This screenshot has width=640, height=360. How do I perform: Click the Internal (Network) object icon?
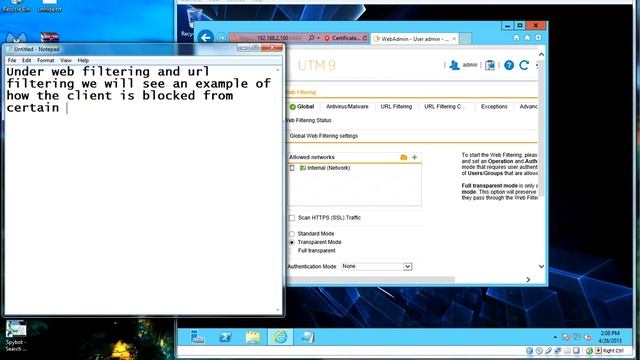tap(303, 168)
